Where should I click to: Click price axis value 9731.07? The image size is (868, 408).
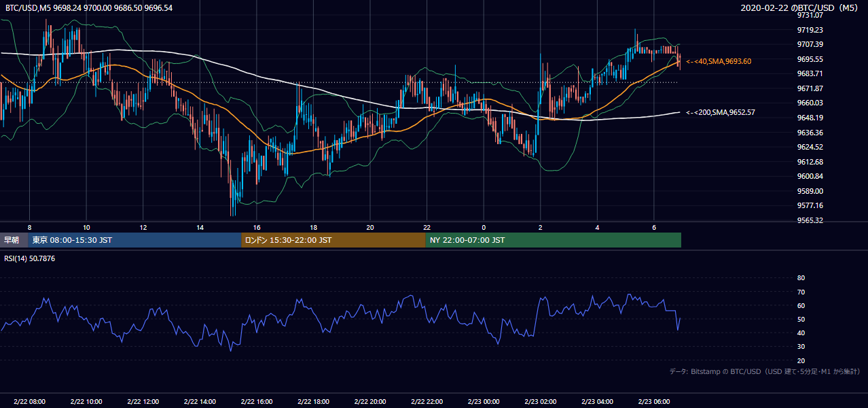[810, 15]
